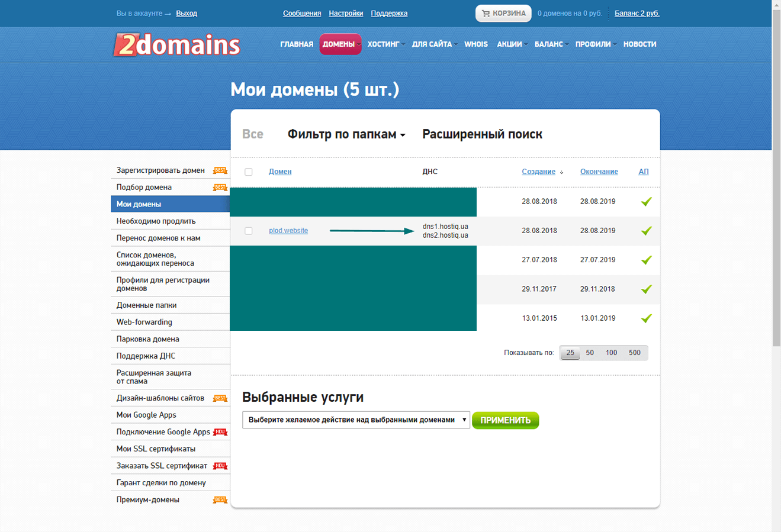The image size is (781, 532).
Task: Click Баланс 2 руб. link
Action: [637, 13]
